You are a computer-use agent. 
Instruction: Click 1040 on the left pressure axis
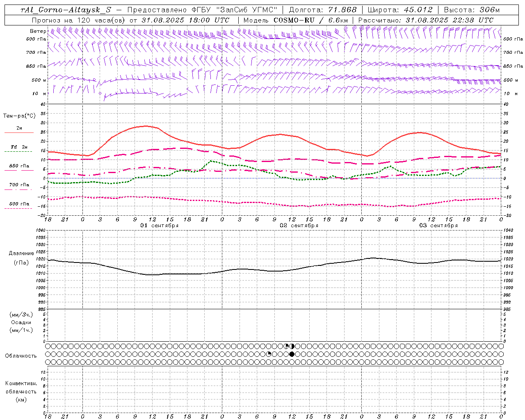[40, 231]
